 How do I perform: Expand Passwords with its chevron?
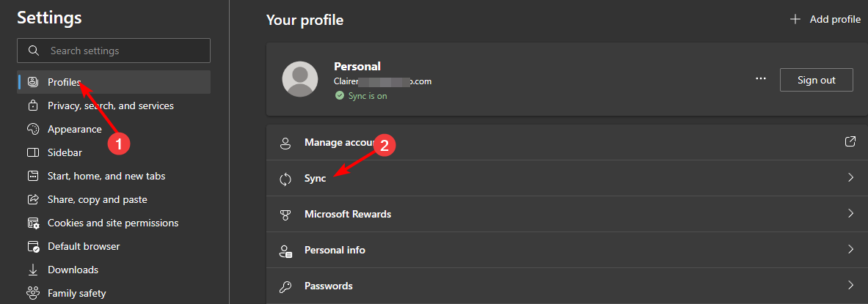pos(851,286)
